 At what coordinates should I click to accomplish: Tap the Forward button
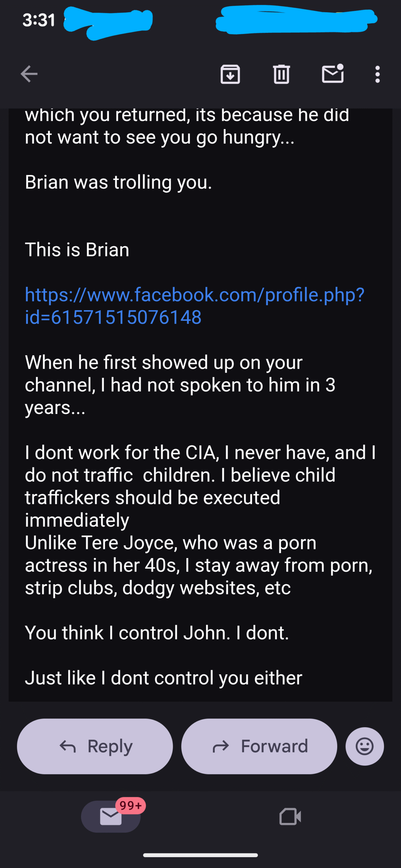click(x=259, y=746)
